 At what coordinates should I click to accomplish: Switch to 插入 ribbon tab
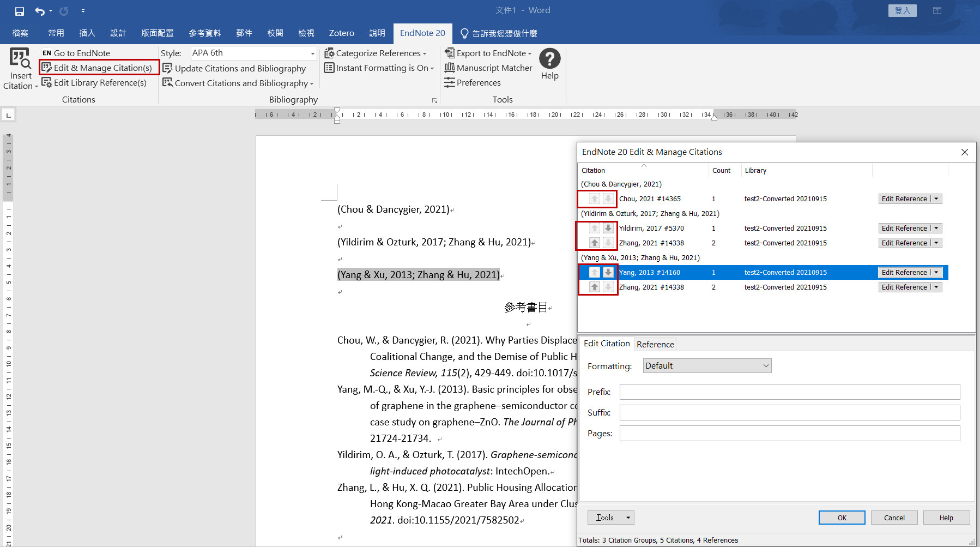(x=87, y=33)
